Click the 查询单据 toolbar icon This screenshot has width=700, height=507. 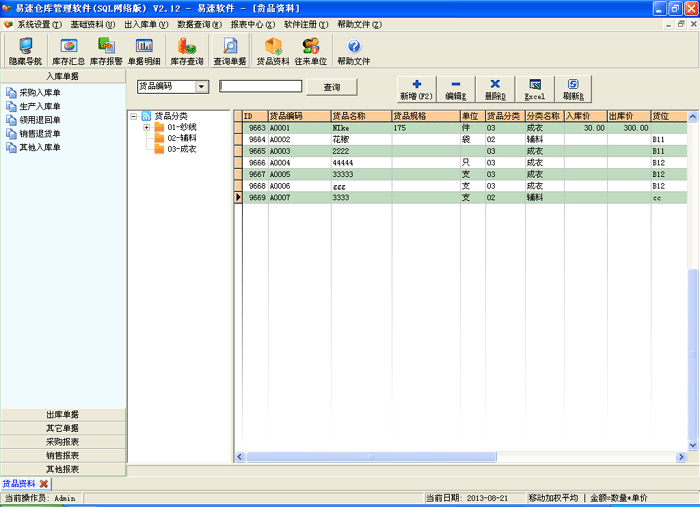pyautogui.click(x=230, y=51)
